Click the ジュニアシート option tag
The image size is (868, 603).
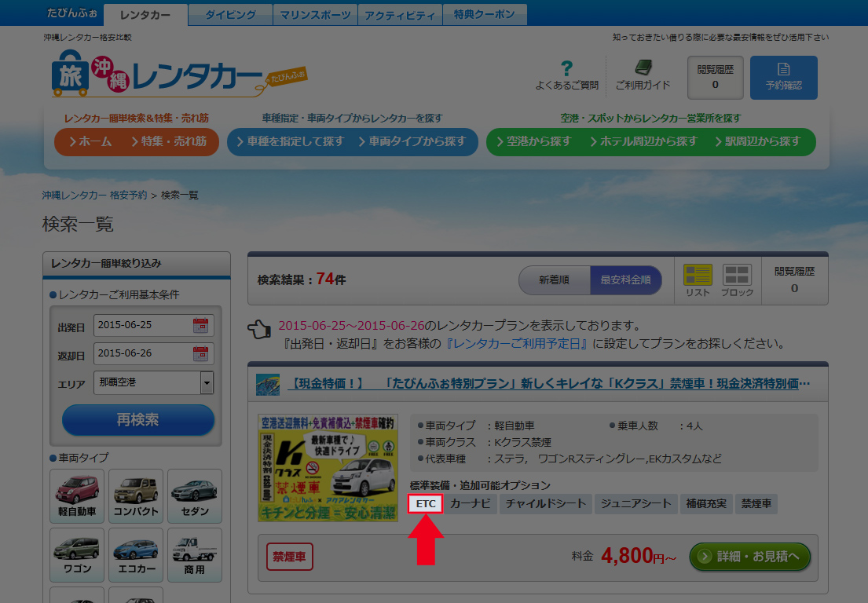pos(636,504)
